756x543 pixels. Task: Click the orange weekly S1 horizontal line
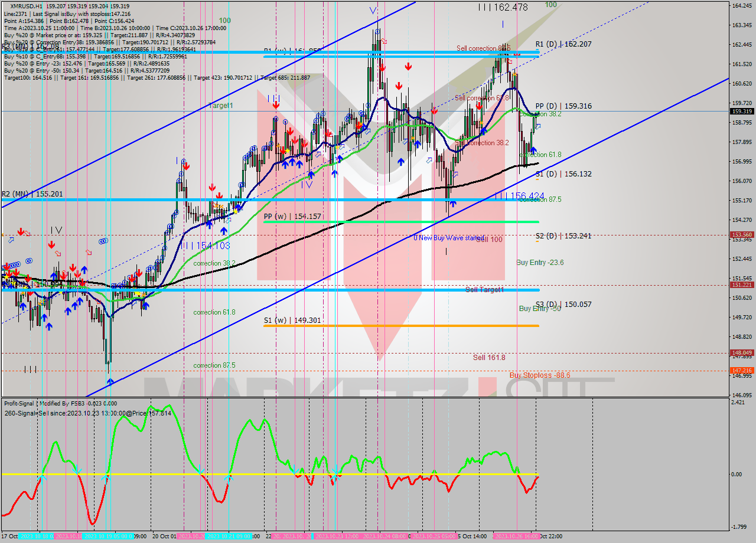[x=413, y=326]
